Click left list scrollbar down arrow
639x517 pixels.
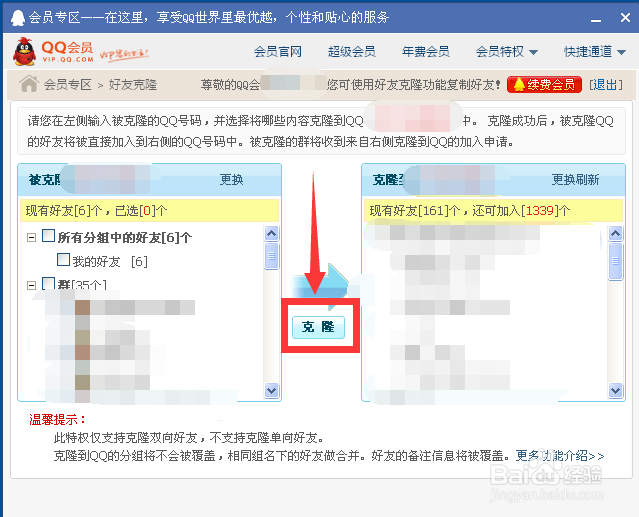[271, 390]
